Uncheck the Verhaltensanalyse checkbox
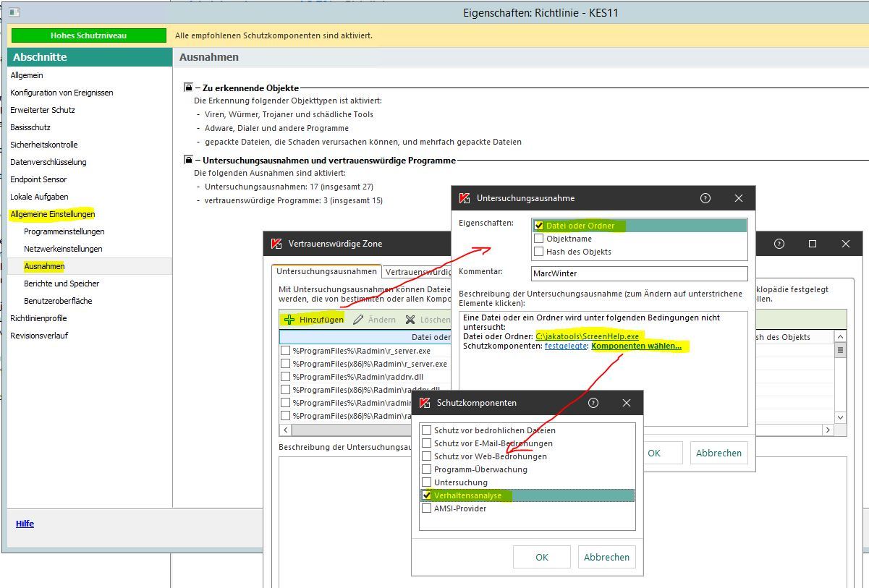Image resolution: width=869 pixels, height=588 pixels. click(427, 495)
